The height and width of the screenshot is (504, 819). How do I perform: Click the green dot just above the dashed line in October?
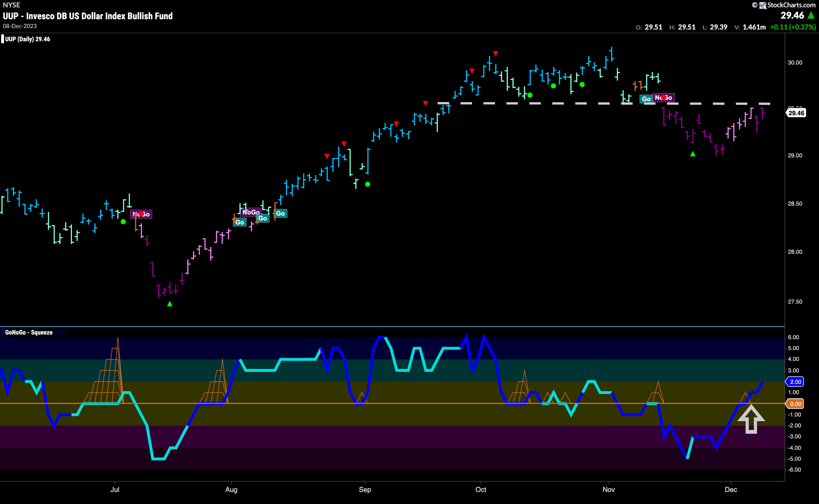tap(530, 95)
